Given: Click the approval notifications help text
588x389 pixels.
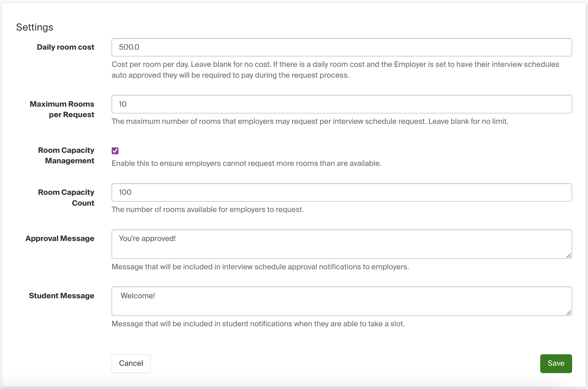Looking at the screenshot, I should [x=260, y=267].
